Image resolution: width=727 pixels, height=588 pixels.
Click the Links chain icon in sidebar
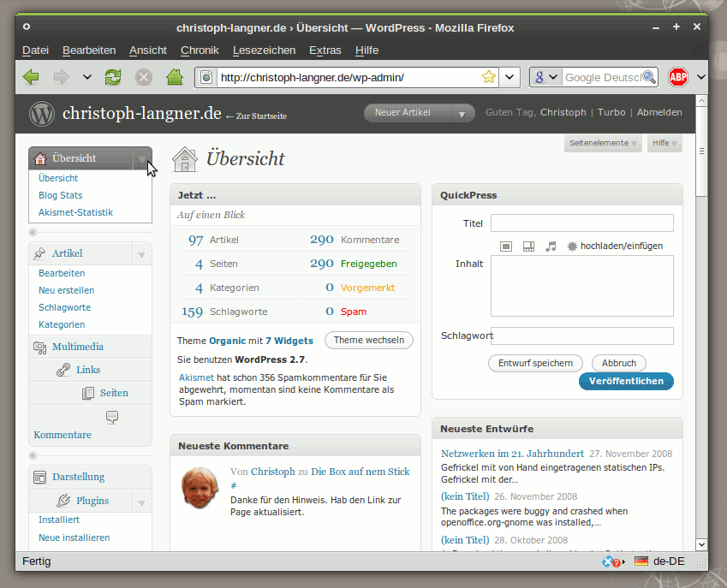pos(63,370)
